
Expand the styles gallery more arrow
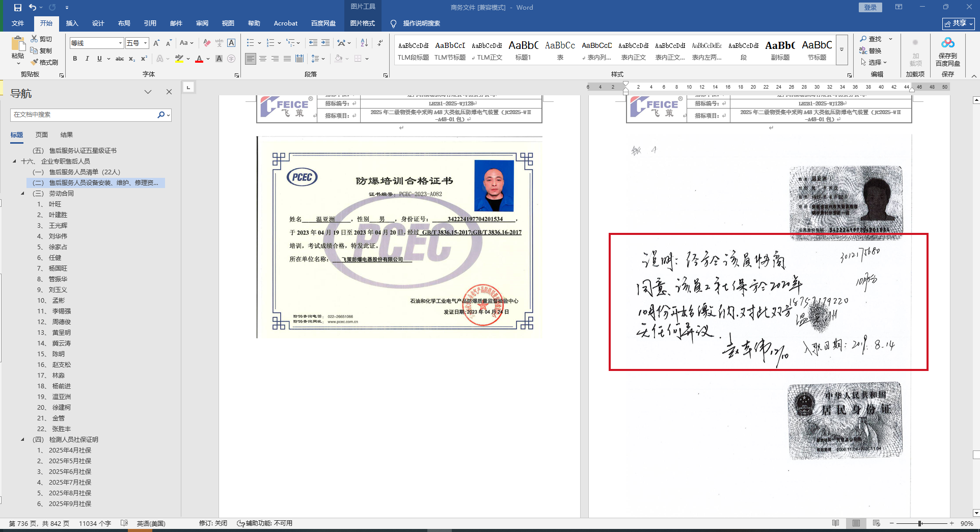coord(841,50)
